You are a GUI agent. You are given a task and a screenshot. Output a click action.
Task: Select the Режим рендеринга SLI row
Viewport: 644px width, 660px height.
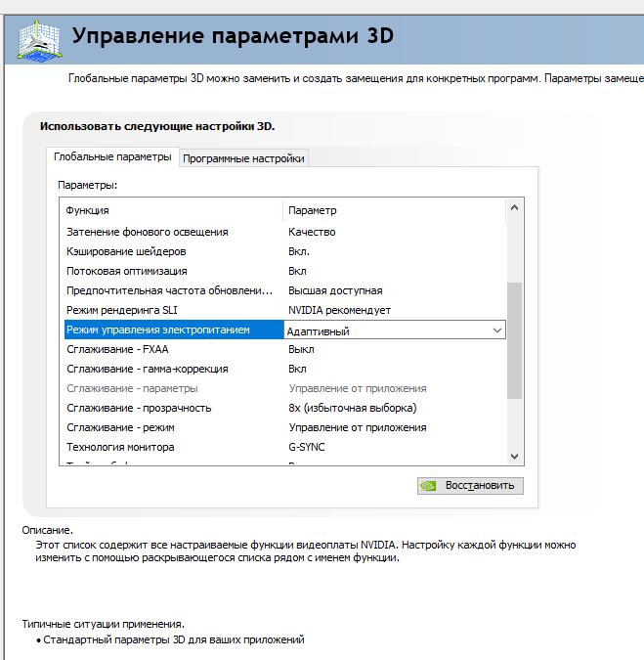(x=284, y=310)
